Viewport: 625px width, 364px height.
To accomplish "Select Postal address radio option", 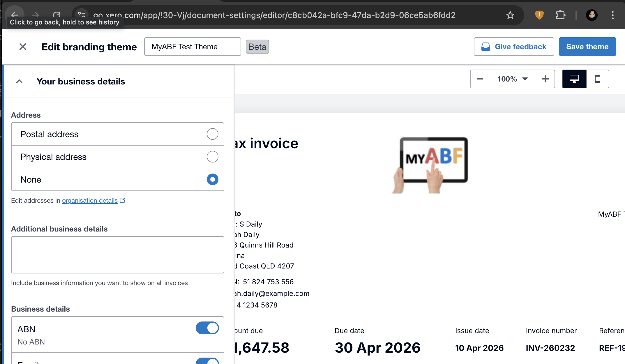I will pyautogui.click(x=212, y=134).
